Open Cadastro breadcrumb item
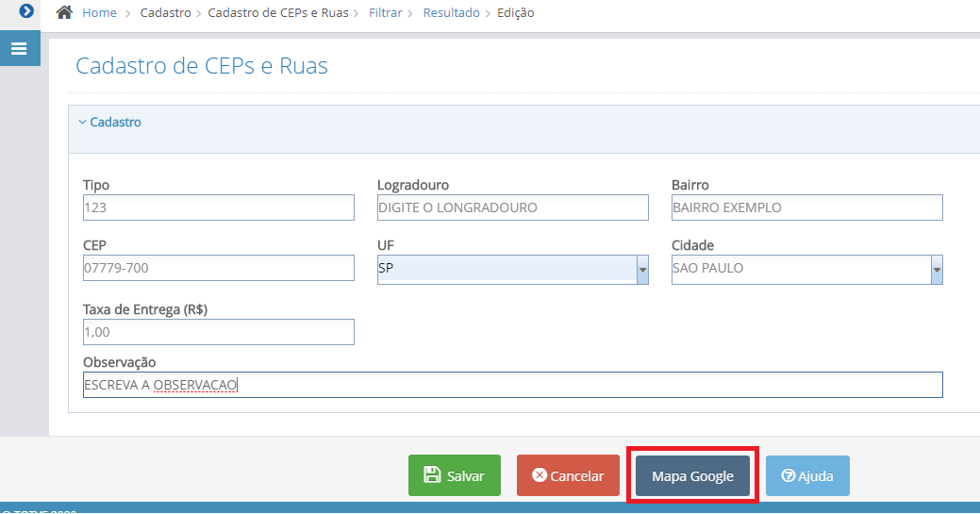This screenshot has height=514, width=980. tap(166, 12)
